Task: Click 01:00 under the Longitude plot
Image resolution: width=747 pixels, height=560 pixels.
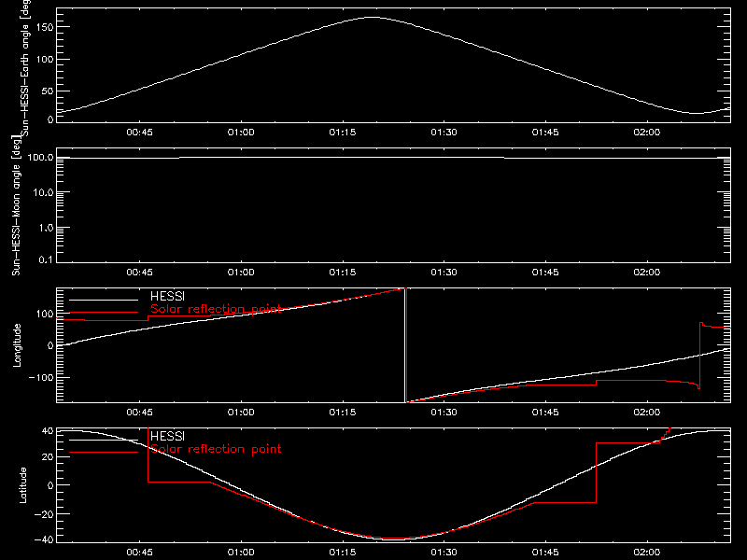Action: tap(241, 412)
